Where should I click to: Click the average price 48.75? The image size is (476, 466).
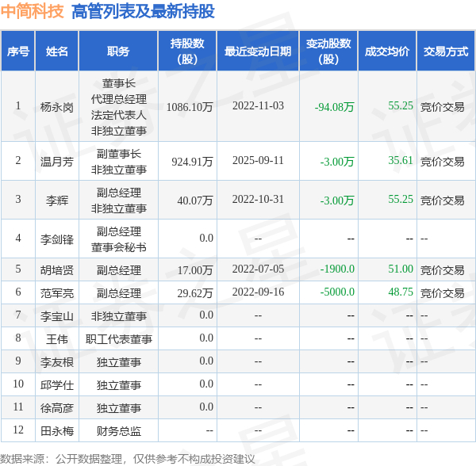click(401, 292)
